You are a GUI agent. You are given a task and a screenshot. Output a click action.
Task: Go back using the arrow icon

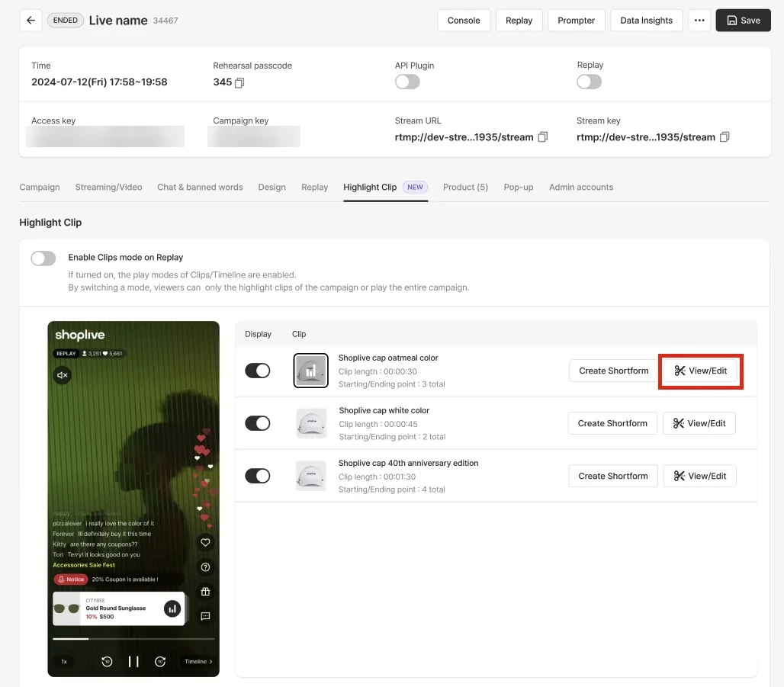[x=31, y=21]
